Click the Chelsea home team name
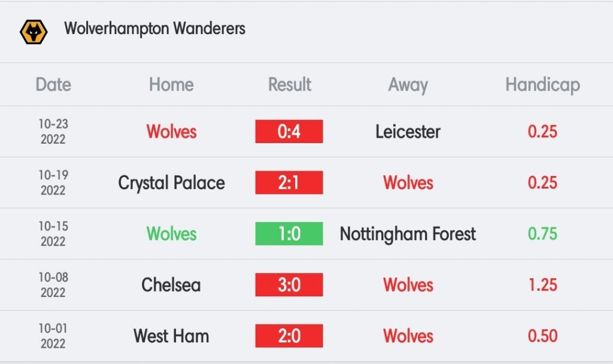 click(x=171, y=284)
